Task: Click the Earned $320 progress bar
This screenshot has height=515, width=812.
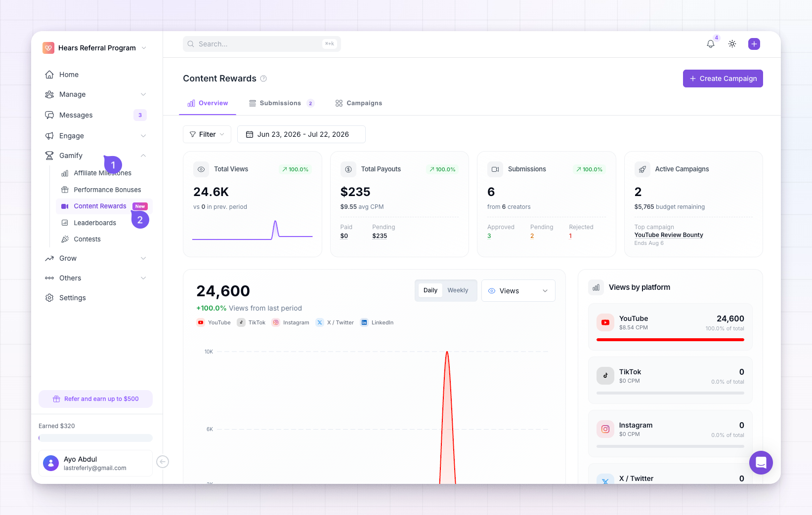Action: [x=95, y=438]
